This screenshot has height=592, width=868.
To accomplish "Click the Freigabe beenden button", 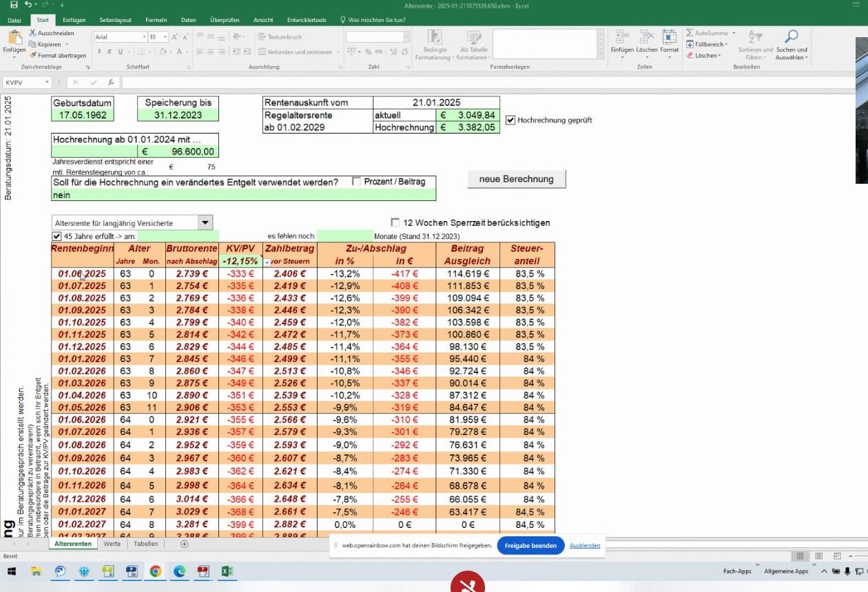I will coord(530,545).
